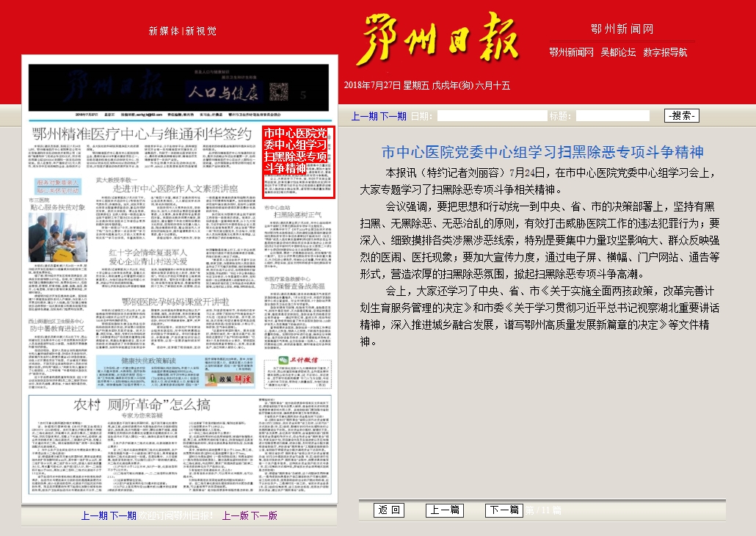Click the -搜索- search button
The image size is (756, 536).
(681, 116)
